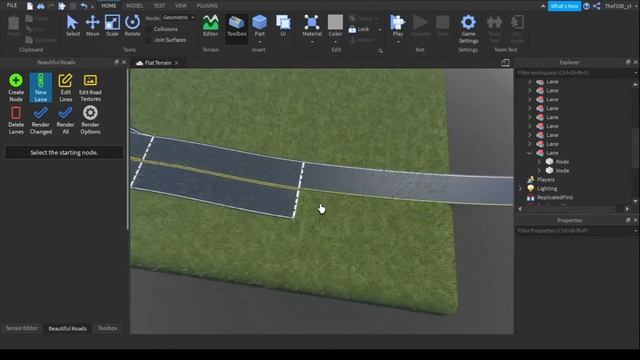
Task: Open the help icon beside What's New
Action: pyautogui.click(x=587, y=6)
